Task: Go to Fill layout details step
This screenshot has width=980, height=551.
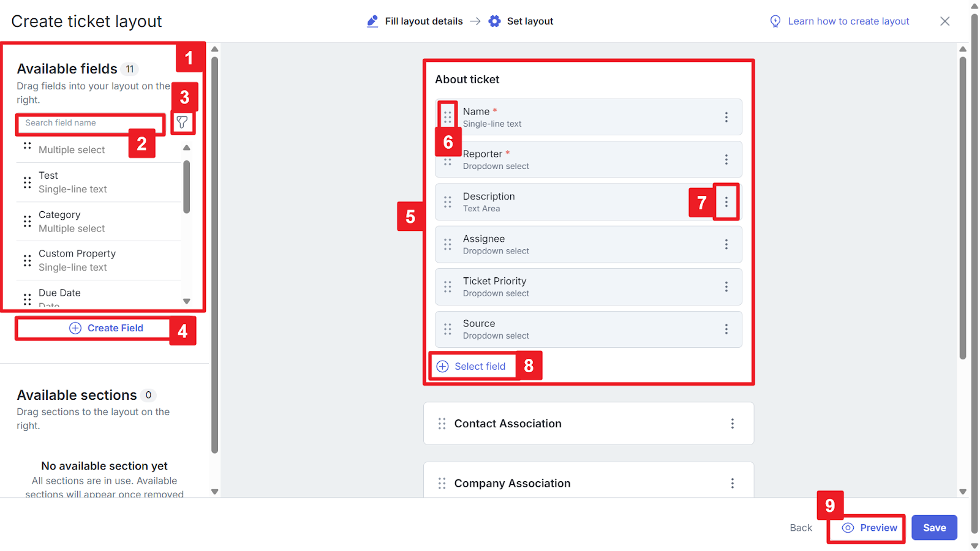Action: pos(415,21)
